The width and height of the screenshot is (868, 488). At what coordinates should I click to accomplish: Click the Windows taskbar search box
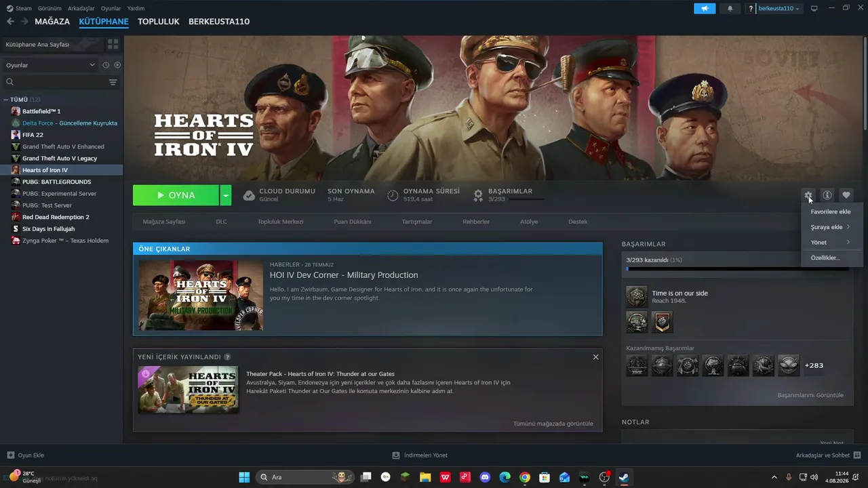tap(304, 477)
